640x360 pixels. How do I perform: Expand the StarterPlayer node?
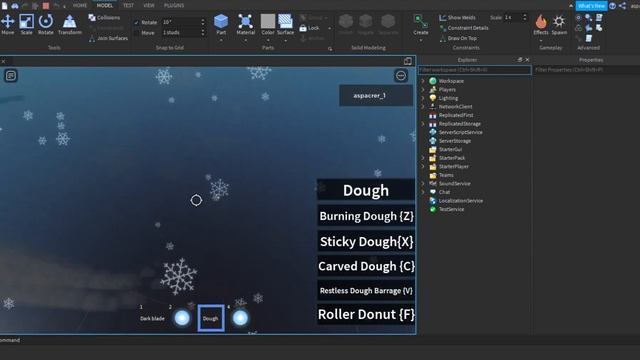[x=423, y=167]
